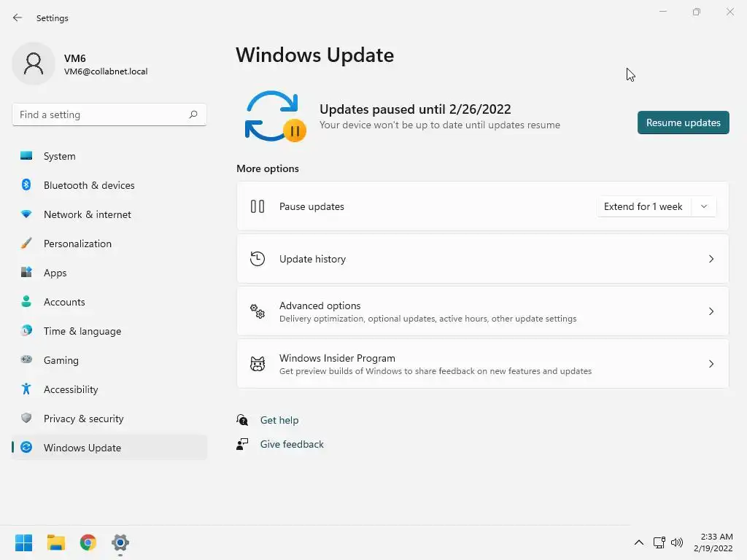The width and height of the screenshot is (747, 560).
Task: Click the Personalization paintbrush icon
Action: 26,244
